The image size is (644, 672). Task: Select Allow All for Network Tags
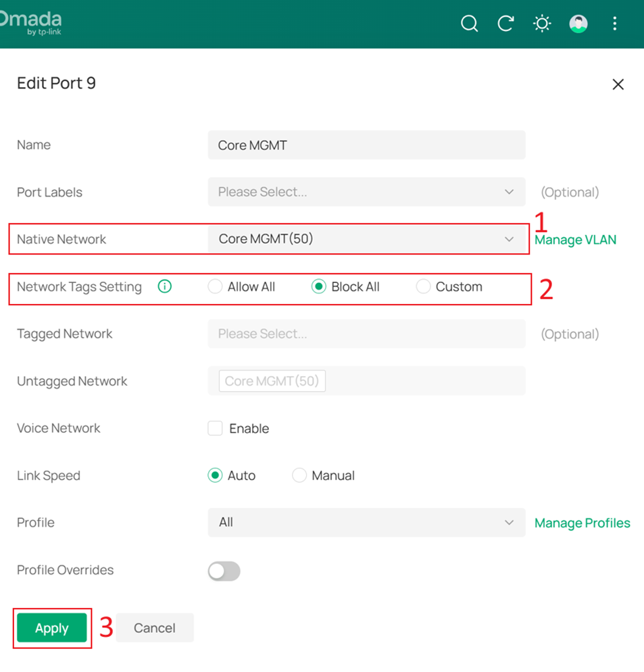click(x=214, y=286)
